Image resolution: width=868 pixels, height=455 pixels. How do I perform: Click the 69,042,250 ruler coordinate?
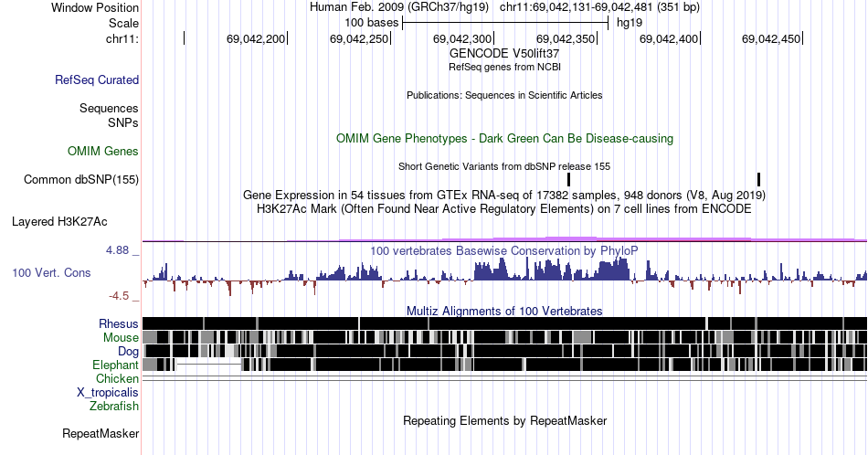click(x=359, y=38)
